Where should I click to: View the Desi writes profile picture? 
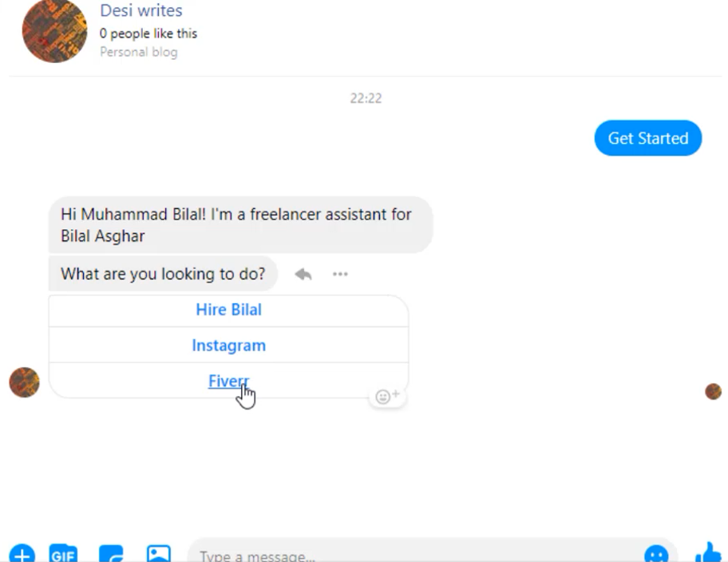pyautogui.click(x=55, y=30)
